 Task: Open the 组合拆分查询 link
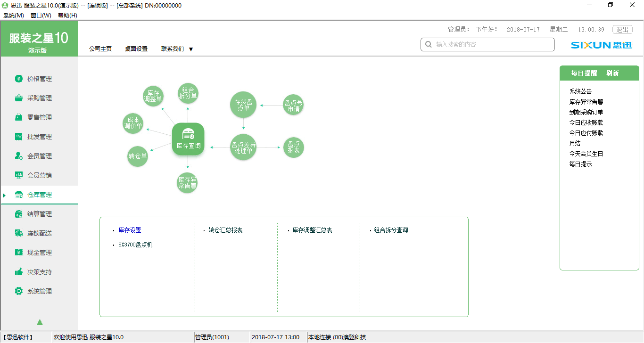[x=391, y=230]
